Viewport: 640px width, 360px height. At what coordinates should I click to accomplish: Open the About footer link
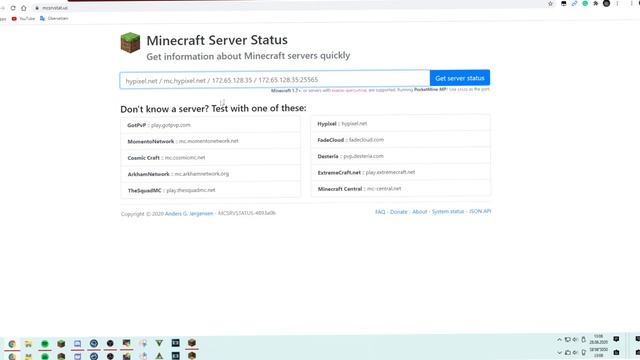click(x=420, y=212)
